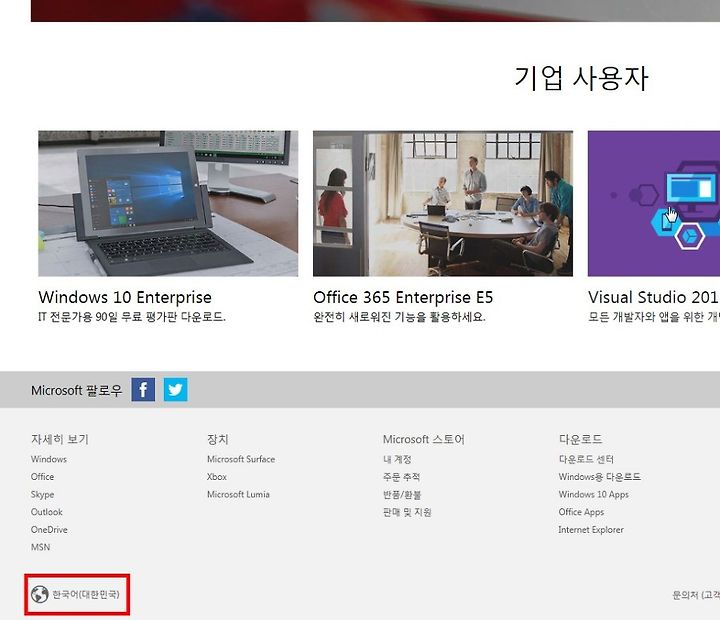Open the Windows 10 Enterprise laptop image
This screenshot has height=620, width=720.
point(168,203)
